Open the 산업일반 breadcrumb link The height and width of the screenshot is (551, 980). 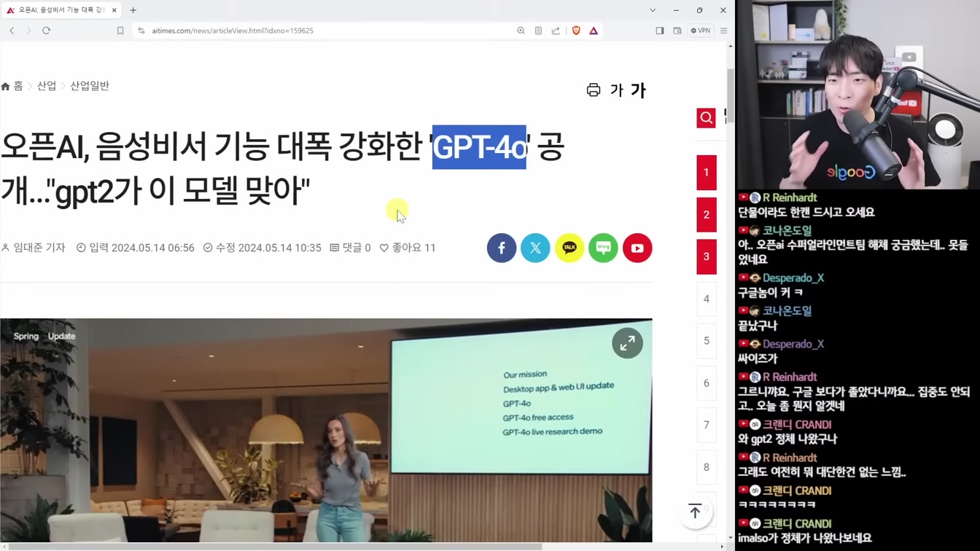tap(90, 86)
